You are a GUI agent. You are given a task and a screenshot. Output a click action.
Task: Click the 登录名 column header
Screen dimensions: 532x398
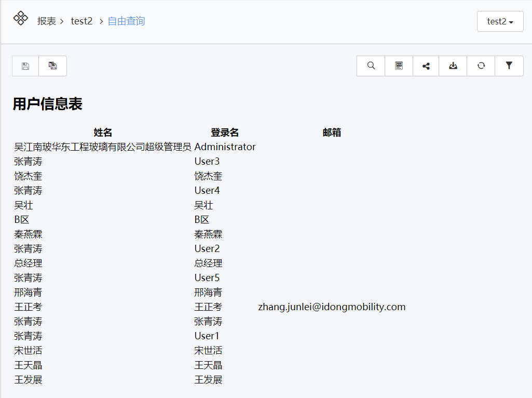tap(225, 132)
